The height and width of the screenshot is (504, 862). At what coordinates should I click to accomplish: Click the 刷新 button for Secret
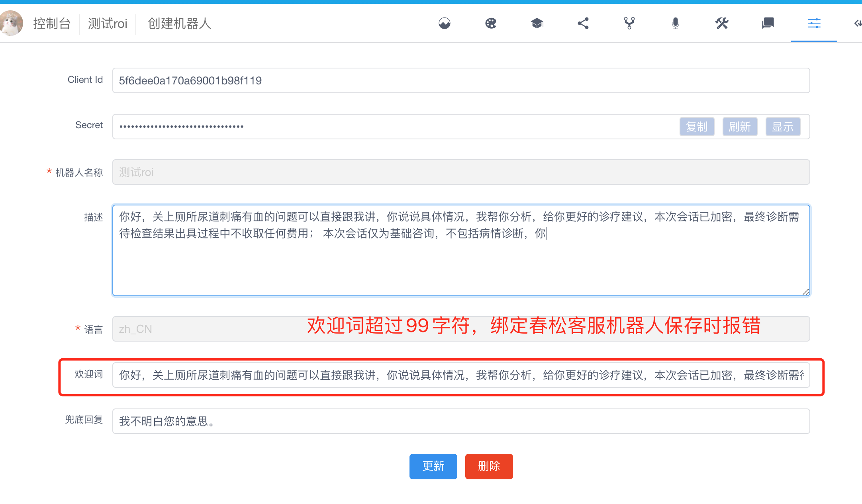point(740,127)
